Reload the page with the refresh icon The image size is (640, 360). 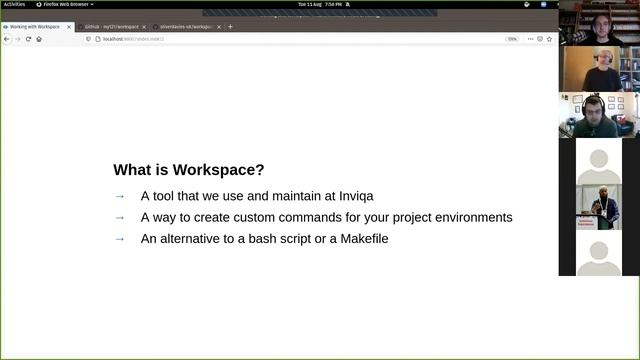click(28, 39)
